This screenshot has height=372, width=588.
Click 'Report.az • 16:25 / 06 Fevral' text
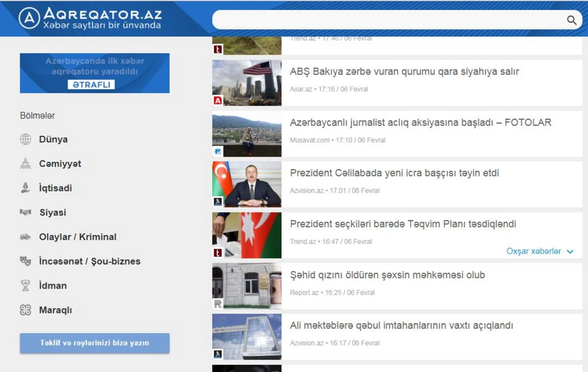point(332,293)
